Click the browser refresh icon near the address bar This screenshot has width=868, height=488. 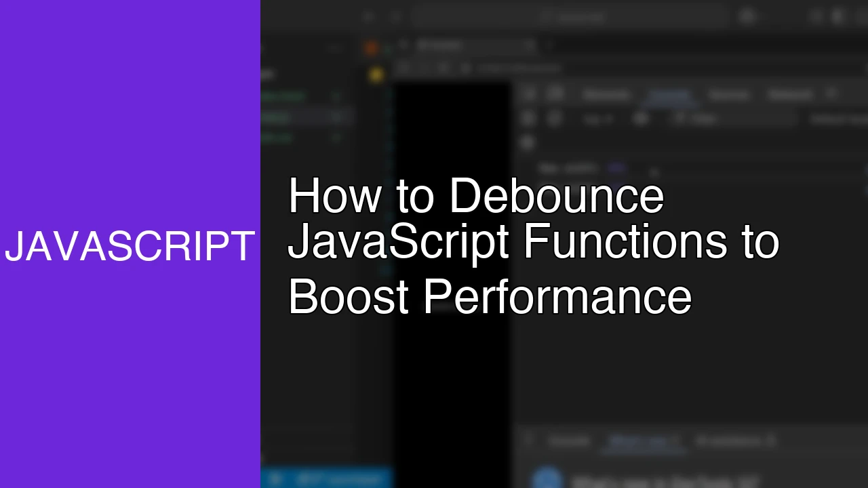[x=395, y=17]
